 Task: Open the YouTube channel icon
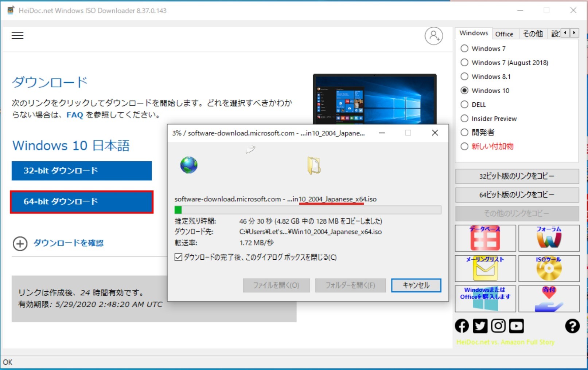(517, 326)
